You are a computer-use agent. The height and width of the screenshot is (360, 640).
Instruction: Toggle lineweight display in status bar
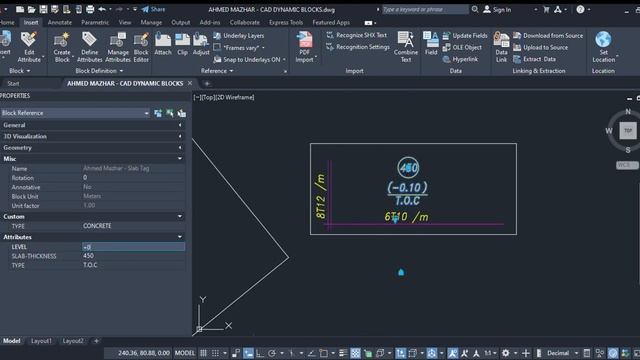click(343, 353)
